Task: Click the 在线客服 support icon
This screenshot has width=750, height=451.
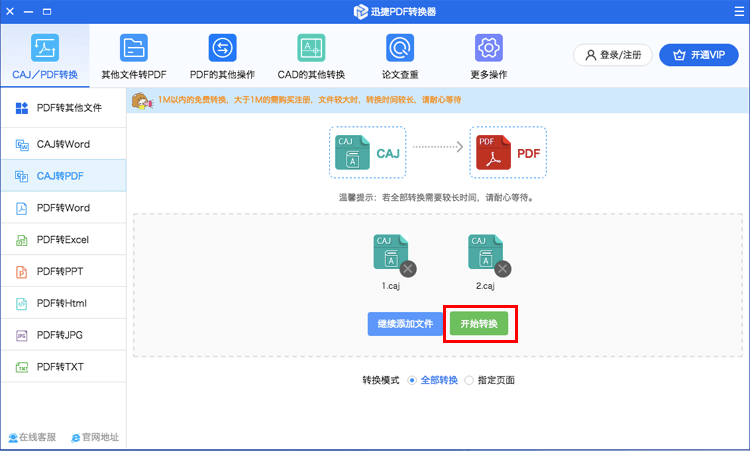Action: click(x=13, y=438)
